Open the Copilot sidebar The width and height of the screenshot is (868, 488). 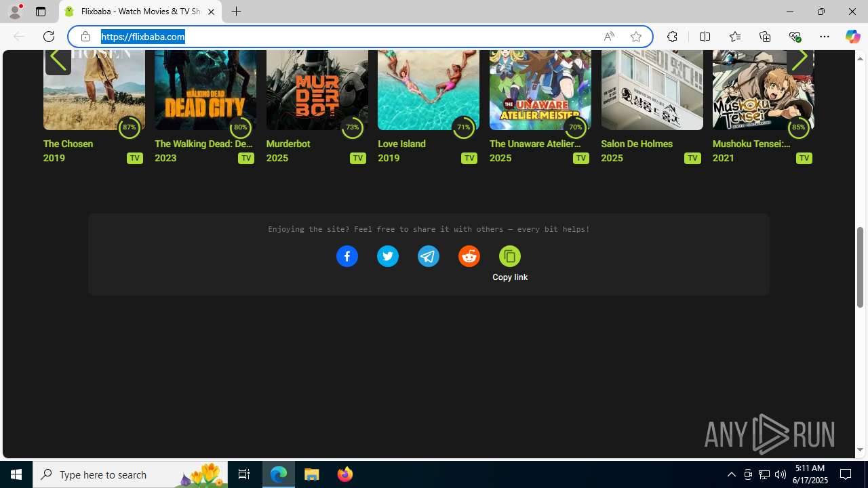coord(852,37)
